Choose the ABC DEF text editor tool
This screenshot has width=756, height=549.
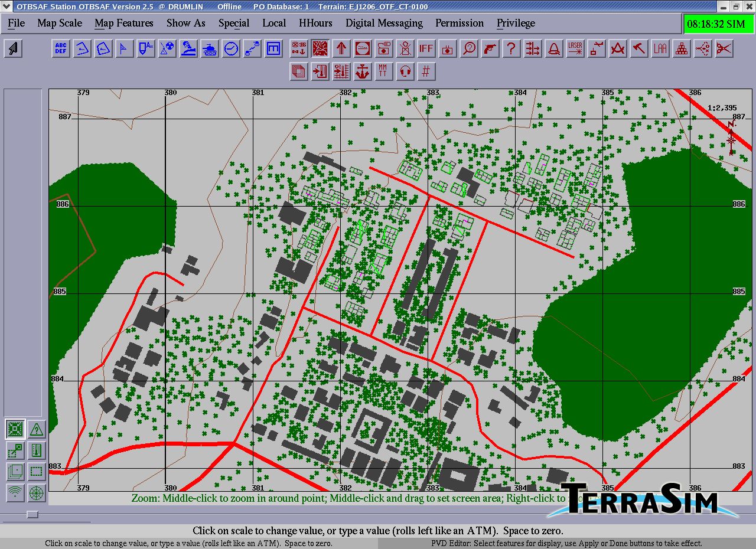[61, 48]
